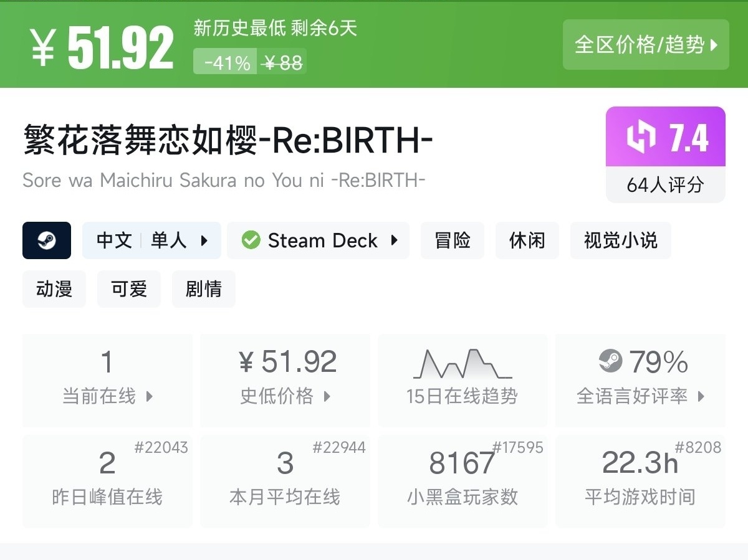Tap the 可爱 cute tag
The height and width of the screenshot is (560, 748).
point(129,289)
